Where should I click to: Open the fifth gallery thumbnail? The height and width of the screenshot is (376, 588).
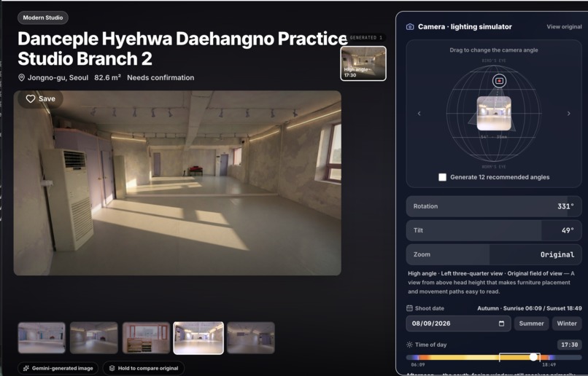pos(251,338)
